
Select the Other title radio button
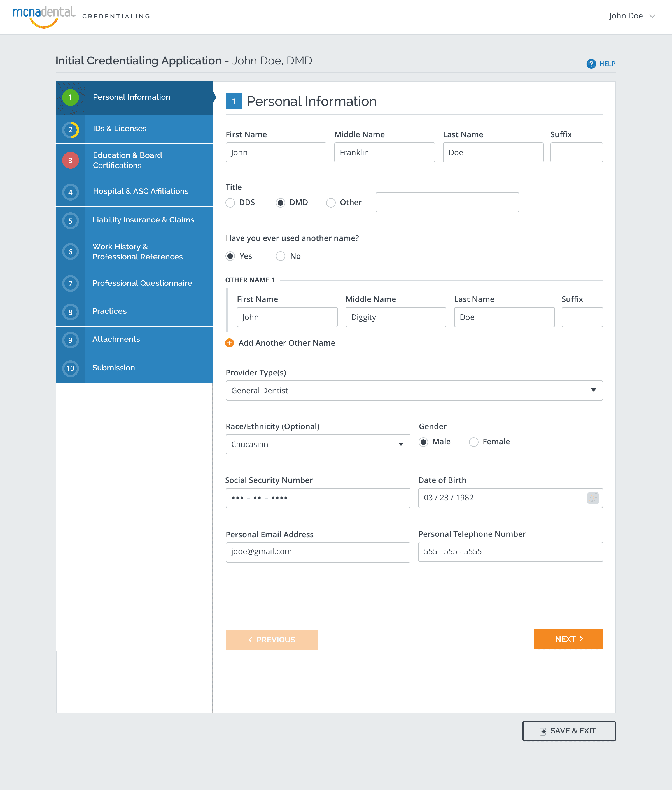[x=331, y=203]
